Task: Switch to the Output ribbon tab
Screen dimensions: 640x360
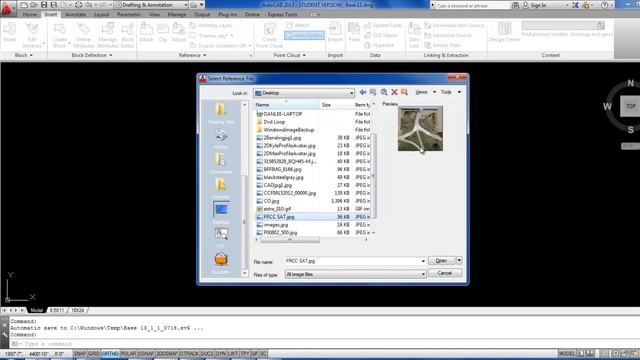Action: (202, 14)
